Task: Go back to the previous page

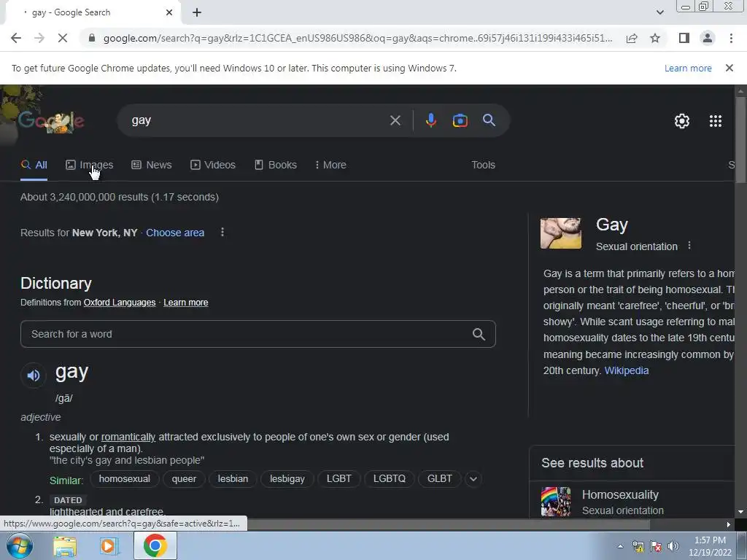Action: click(x=16, y=38)
